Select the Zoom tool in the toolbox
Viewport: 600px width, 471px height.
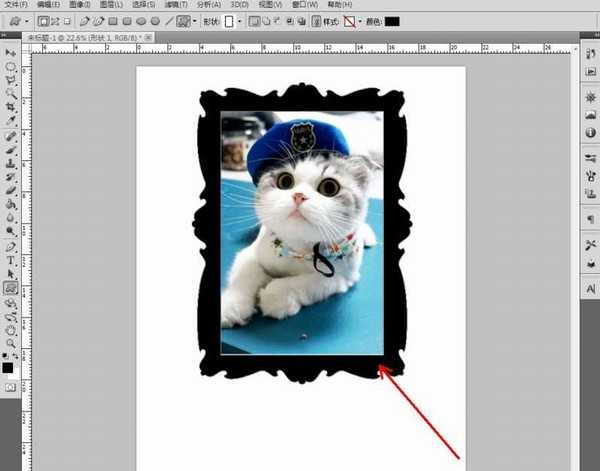tap(11, 342)
